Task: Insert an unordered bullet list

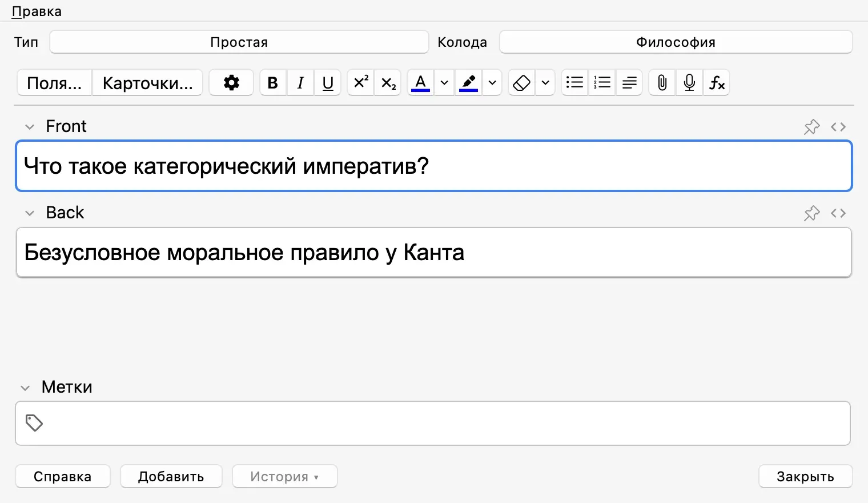Action: 574,83
